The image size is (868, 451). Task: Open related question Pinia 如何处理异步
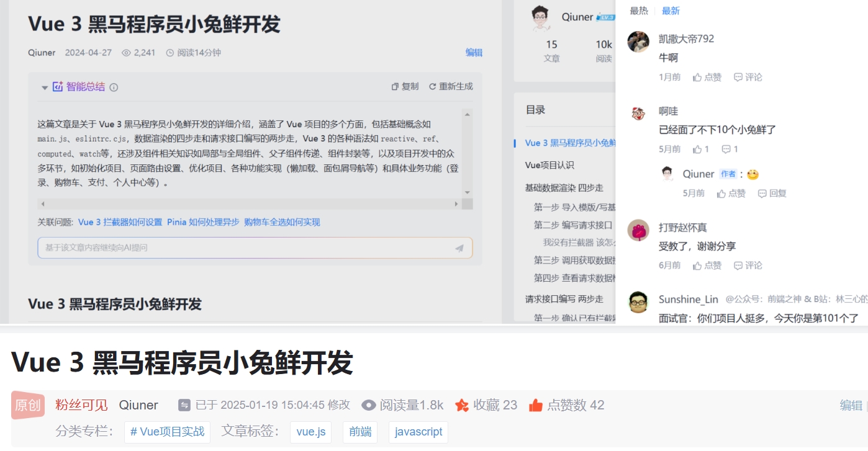click(x=203, y=222)
